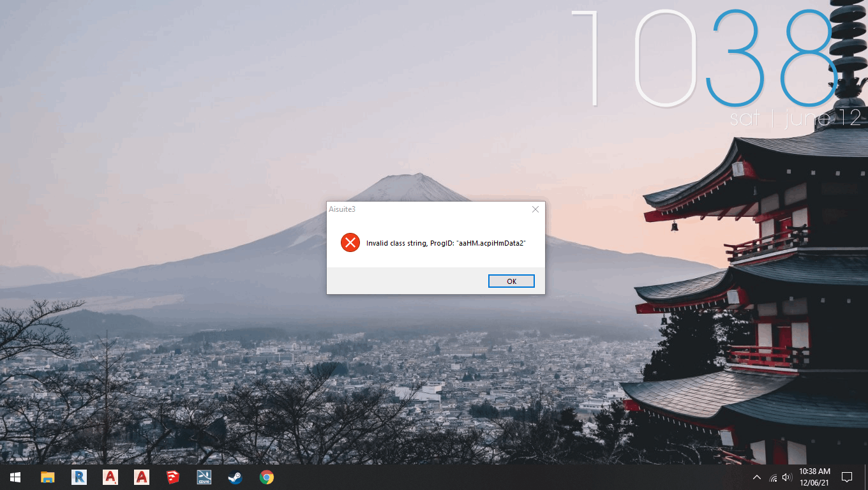The height and width of the screenshot is (490, 868).
Task: Open File Explorer from the taskbar
Action: coord(48,477)
